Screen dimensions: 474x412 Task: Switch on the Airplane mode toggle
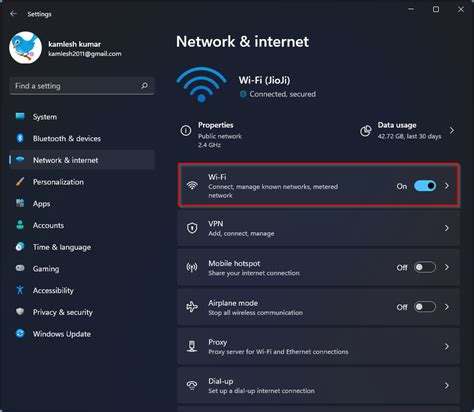pyautogui.click(x=425, y=307)
